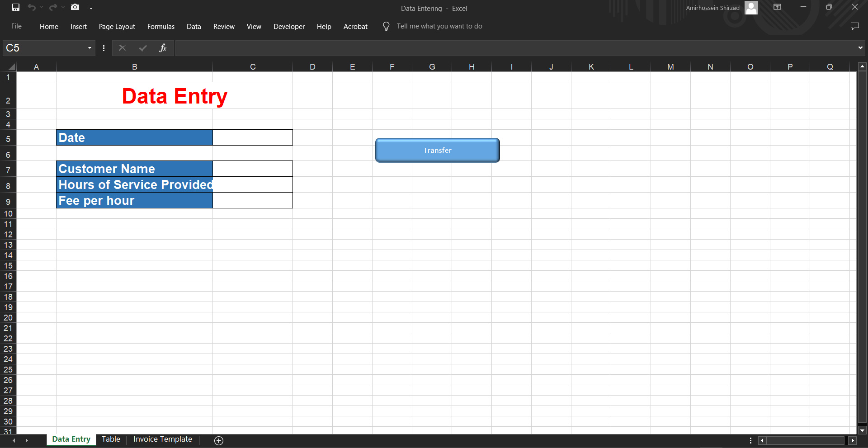This screenshot has width=868, height=448.
Task: Click the camera screenshot icon
Action: (x=75, y=7)
